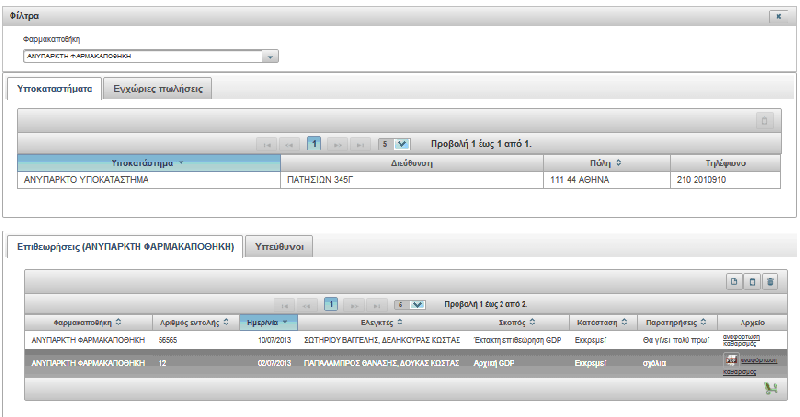Go to previous page in the branches paginator
Screen dimensions: 800x417
click(289, 144)
